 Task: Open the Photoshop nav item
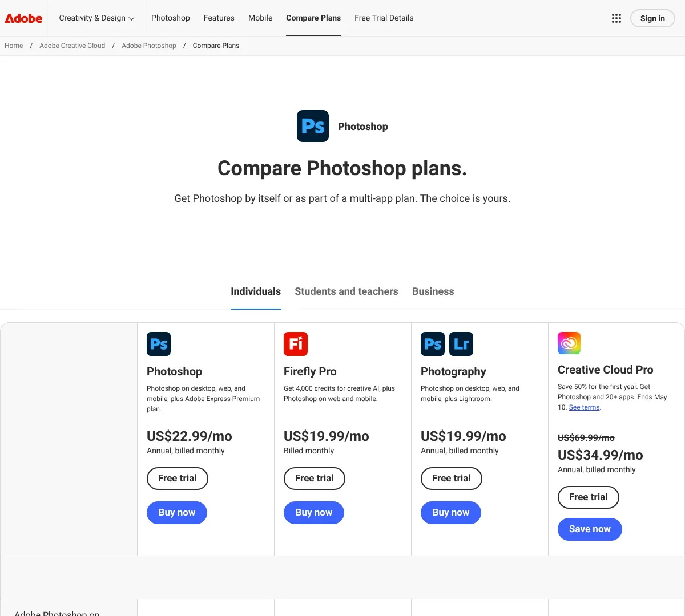click(x=171, y=18)
